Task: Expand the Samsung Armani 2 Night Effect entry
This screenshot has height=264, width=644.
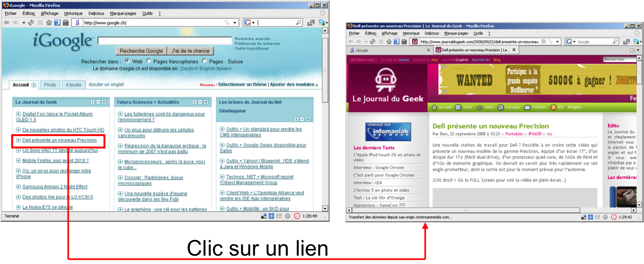Action: pyautogui.click(x=18, y=187)
